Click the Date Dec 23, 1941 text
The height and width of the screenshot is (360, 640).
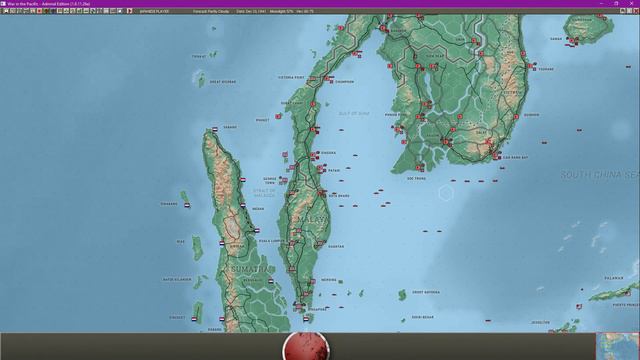coord(251,11)
